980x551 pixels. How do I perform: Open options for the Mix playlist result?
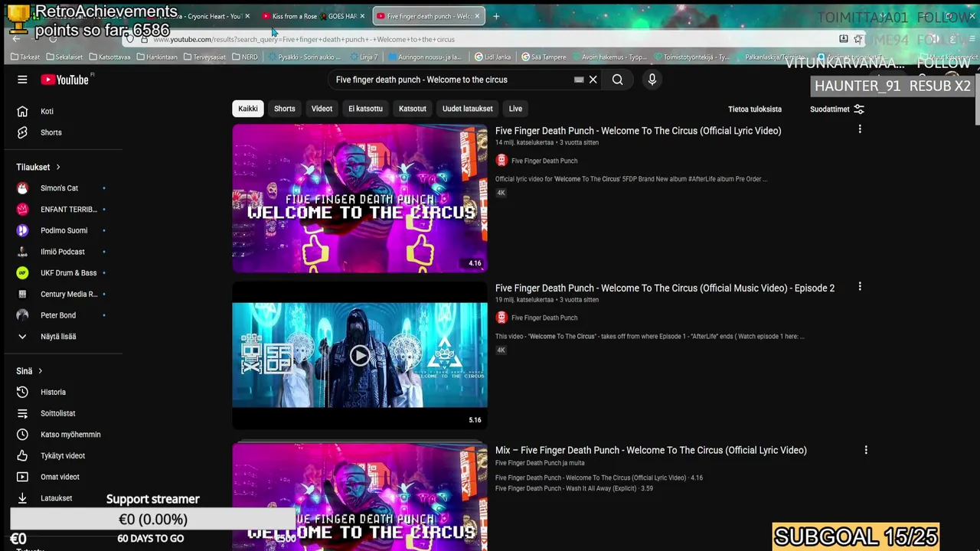pyautogui.click(x=866, y=450)
